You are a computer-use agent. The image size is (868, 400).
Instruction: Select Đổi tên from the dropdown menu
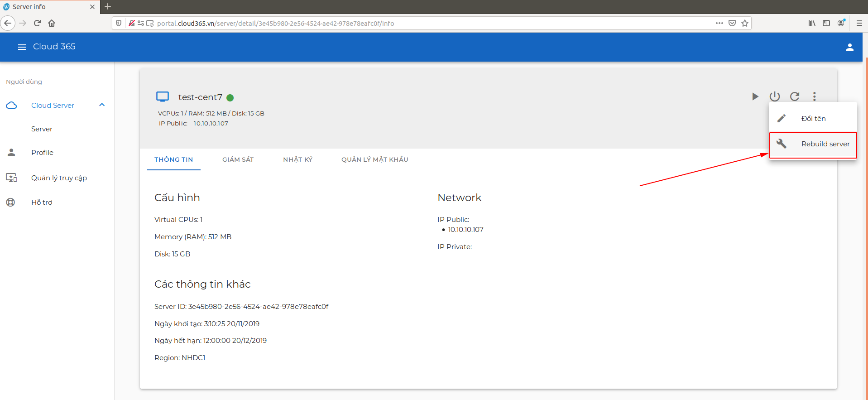813,118
